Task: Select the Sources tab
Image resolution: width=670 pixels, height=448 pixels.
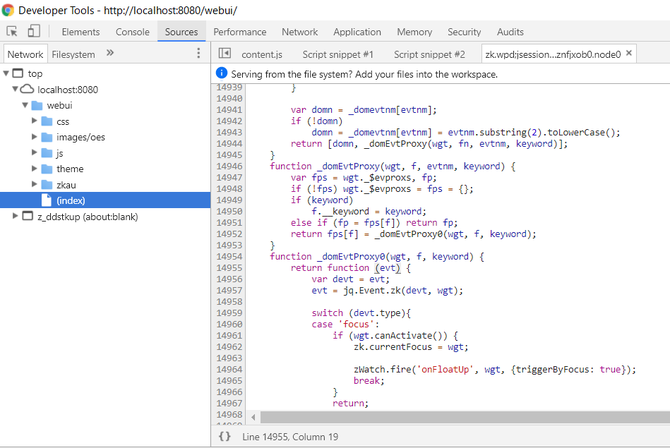Action: 181,32
